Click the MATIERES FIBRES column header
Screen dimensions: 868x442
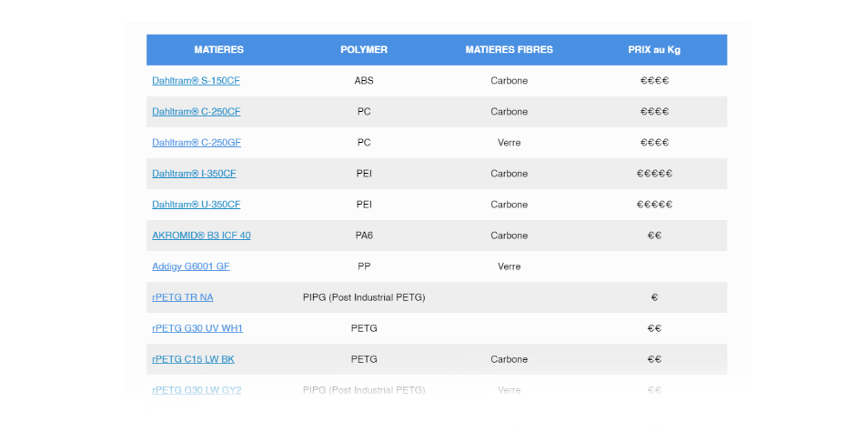[509, 50]
